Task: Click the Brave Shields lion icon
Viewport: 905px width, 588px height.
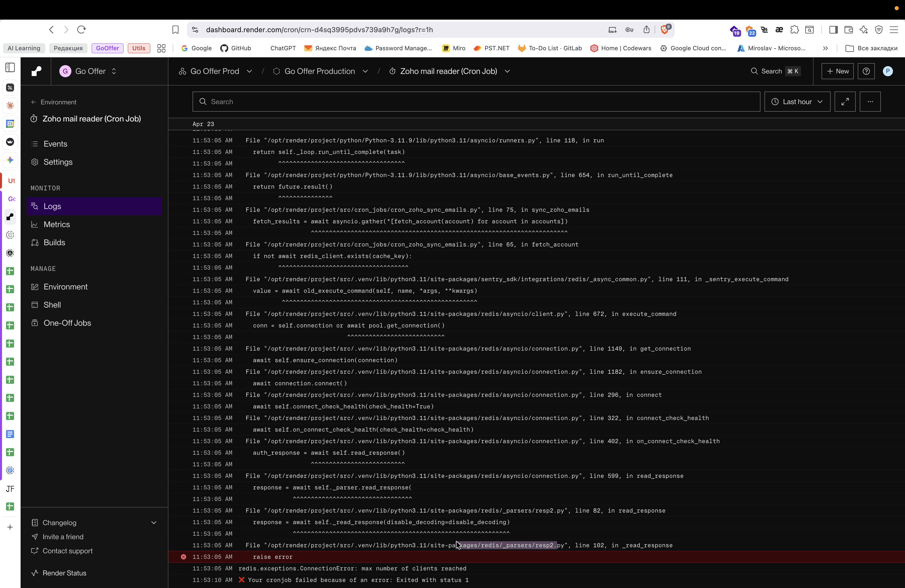Action: pos(664,30)
